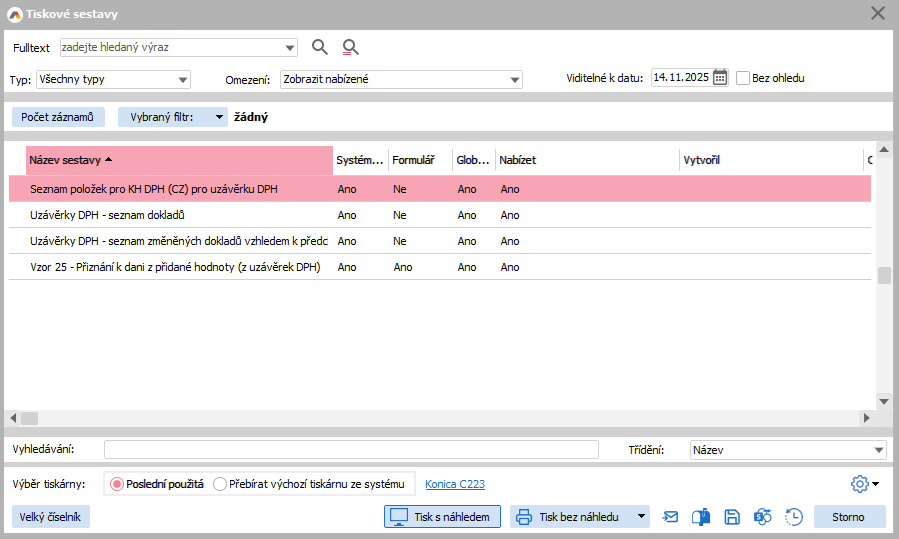899x539 pixels.
Task: Click into the 'Vyhledávání' search field
Action: pyautogui.click(x=350, y=450)
